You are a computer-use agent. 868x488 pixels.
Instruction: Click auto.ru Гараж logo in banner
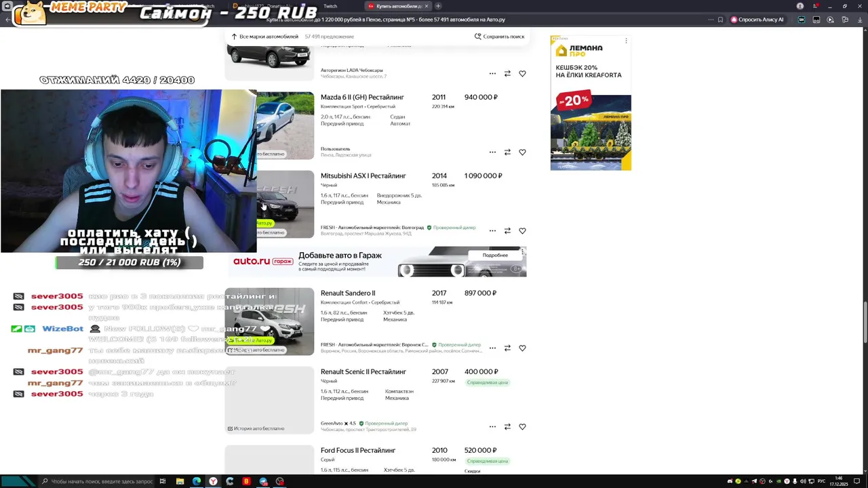point(263,262)
